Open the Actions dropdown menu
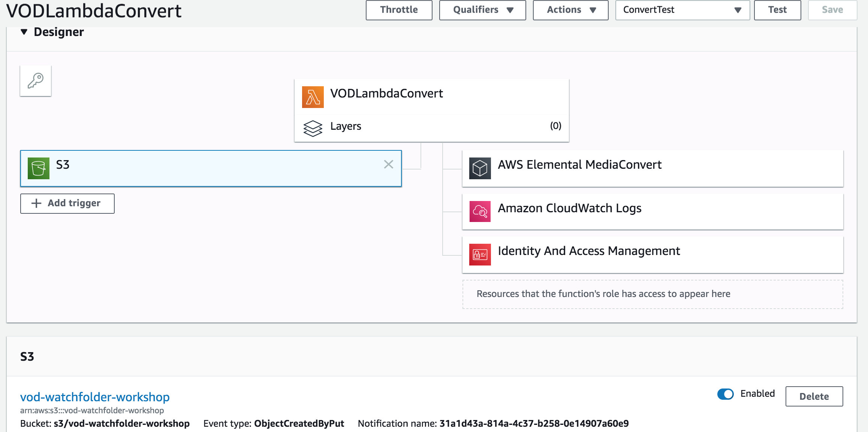The height and width of the screenshot is (432, 868). (x=570, y=10)
